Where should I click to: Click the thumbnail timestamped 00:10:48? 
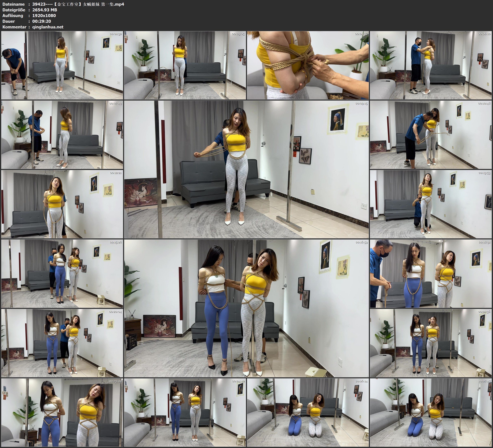tap(431, 134)
